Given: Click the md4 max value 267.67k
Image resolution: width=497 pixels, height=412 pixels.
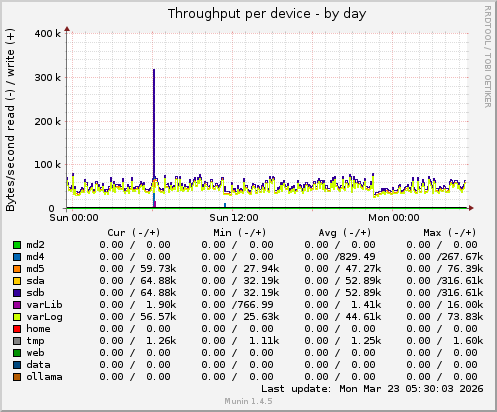Looking at the screenshot, I should point(461,257).
